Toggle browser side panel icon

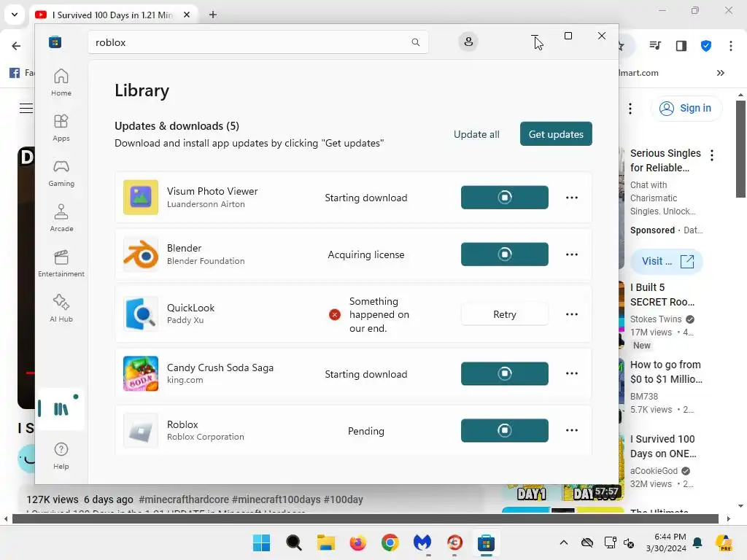click(x=681, y=46)
